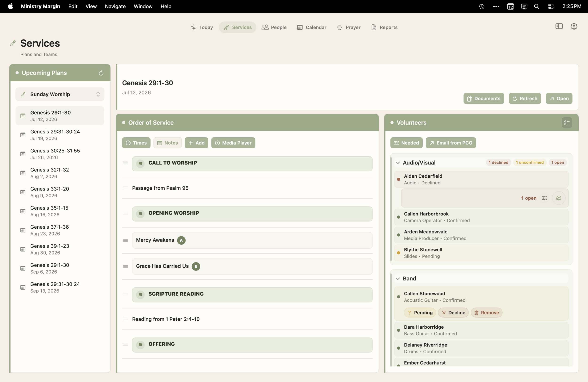Click the drag handle beside OFFERING
This screenshot has height=382, width=588.
[126, 344]
